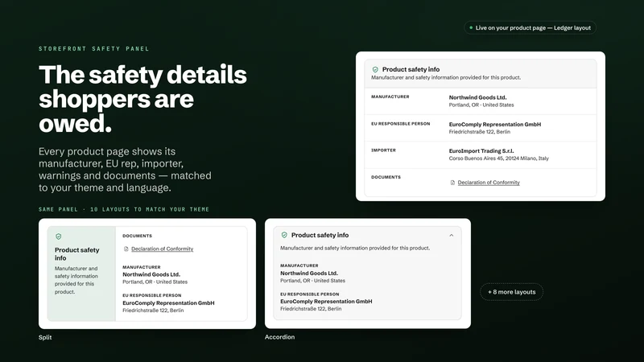Click 'Product safety info' title in Ledger panel
644x362 pixels.
411,69
